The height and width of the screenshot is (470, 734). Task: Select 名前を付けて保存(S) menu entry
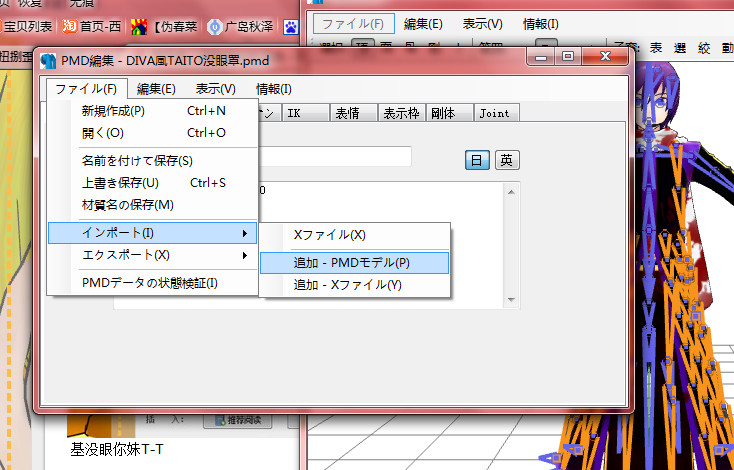(153, 161)
